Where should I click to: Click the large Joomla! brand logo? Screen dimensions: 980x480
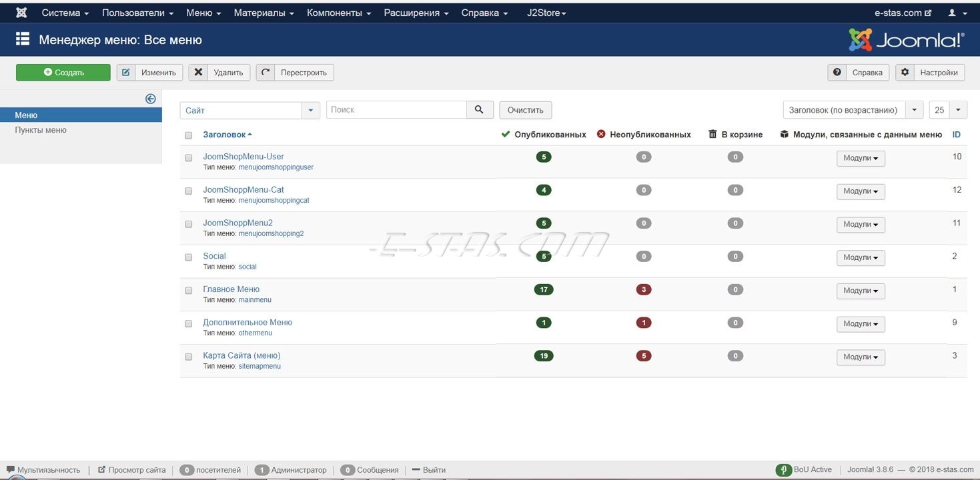coord(906,40)
